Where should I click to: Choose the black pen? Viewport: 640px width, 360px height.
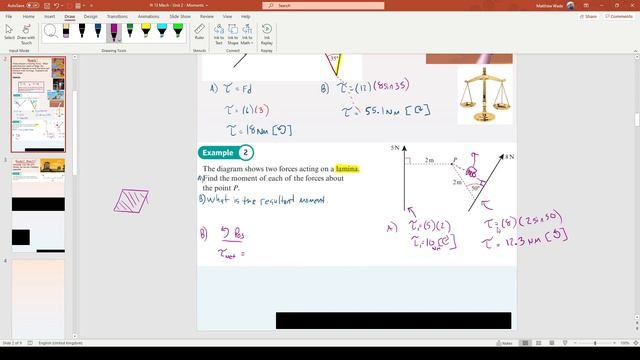click(82, 31)
